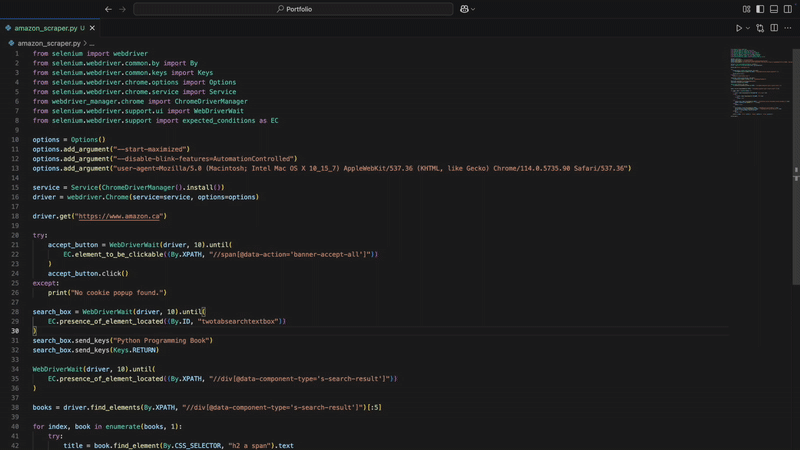Click the "try:" keyword on line 20
Image resolution: width=800 pixels, height=450 pixels.
coord(40,235)
